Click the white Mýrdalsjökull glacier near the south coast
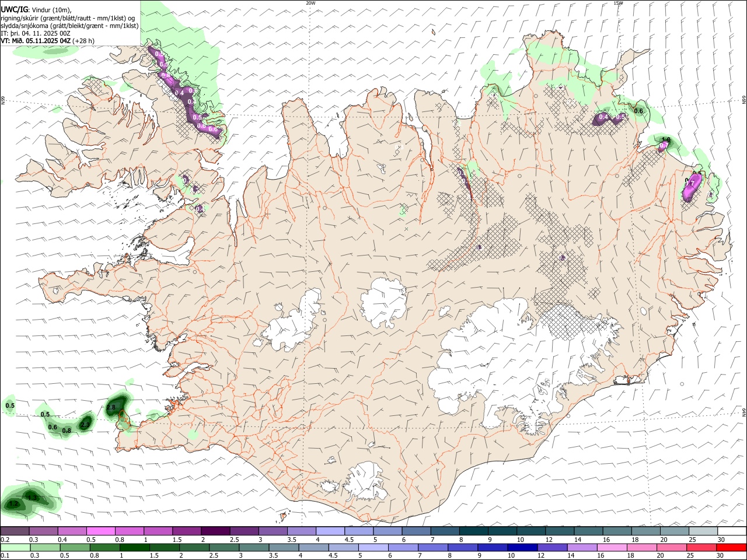 tap(366, 481)
